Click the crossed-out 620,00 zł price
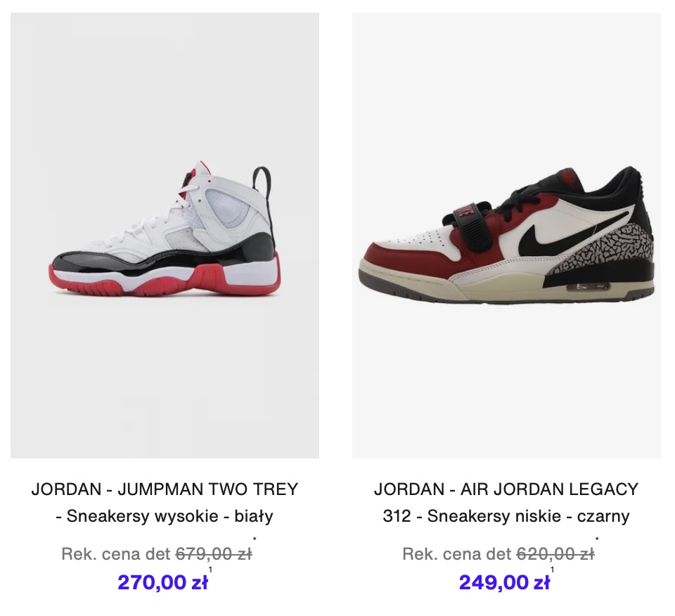 coord(555,553)
